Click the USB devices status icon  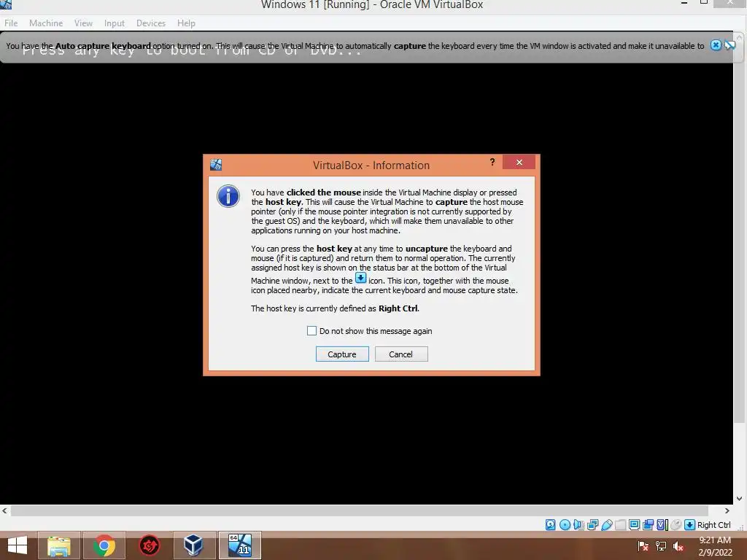tap(607, 525)
